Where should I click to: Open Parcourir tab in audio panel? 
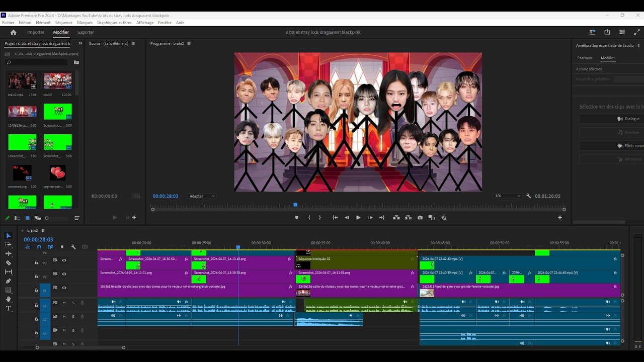click(x=585, y=58)
